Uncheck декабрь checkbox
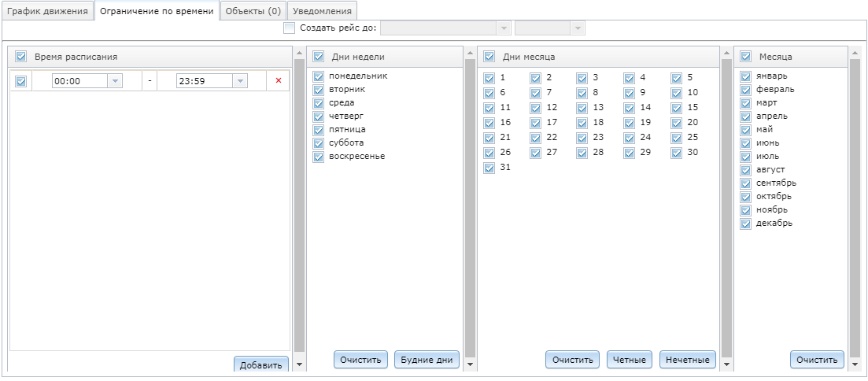The height and width of the screenshot is (381, 868). click(x=746, y=224)
